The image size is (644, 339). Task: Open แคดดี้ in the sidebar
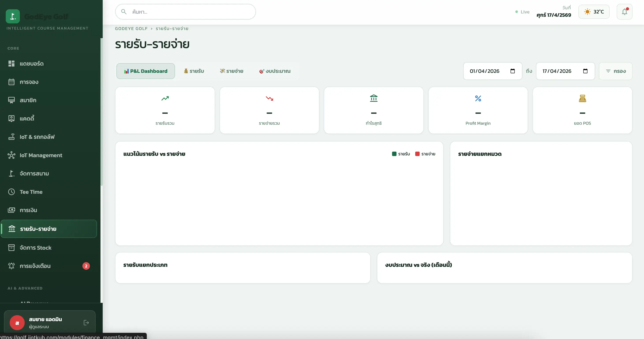[x=49, y=119]
